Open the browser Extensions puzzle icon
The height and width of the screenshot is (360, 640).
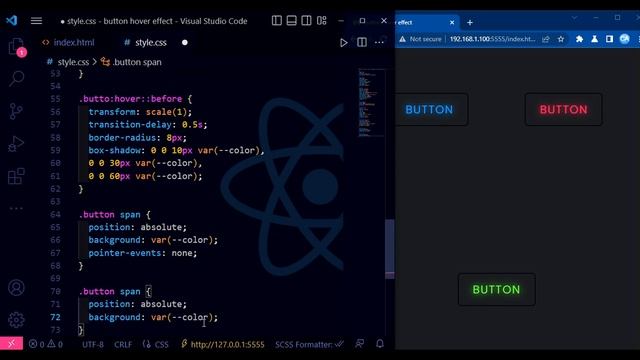[x=579, y=39]
